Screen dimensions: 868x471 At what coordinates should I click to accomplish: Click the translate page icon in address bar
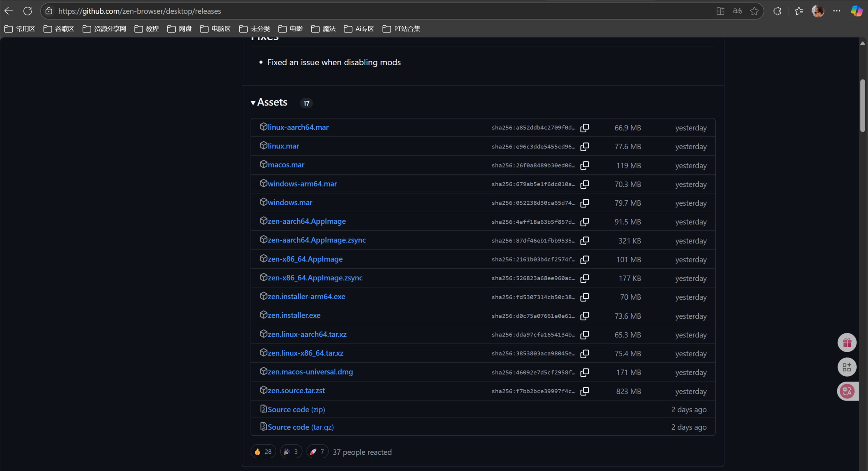(737, 11)
